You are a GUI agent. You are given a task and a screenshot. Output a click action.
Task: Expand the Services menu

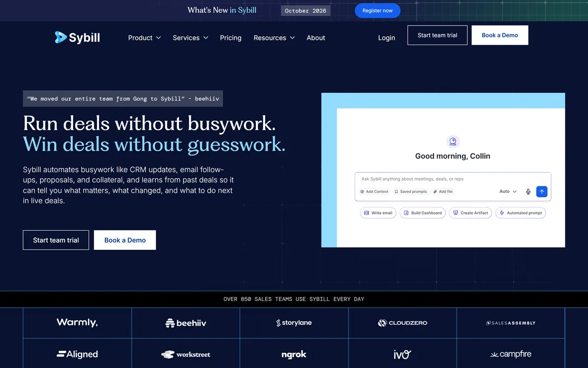[x=191, y=38]
